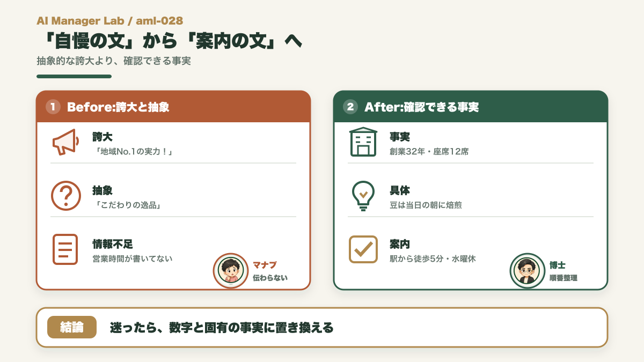Screen dimensions: 644x362
Task: Click the 案内 heading
Action: (400, 244)
